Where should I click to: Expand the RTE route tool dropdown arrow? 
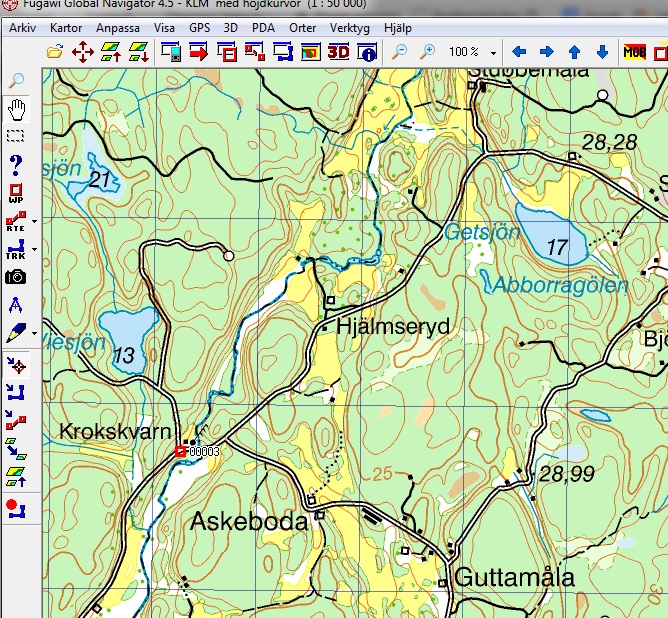[35, 221]
